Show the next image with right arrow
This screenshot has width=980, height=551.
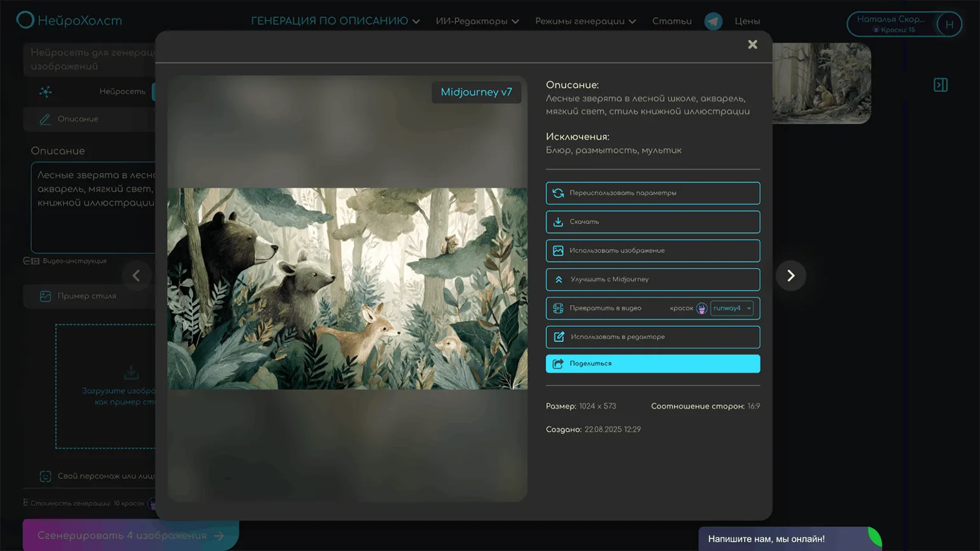coord(790,275)
